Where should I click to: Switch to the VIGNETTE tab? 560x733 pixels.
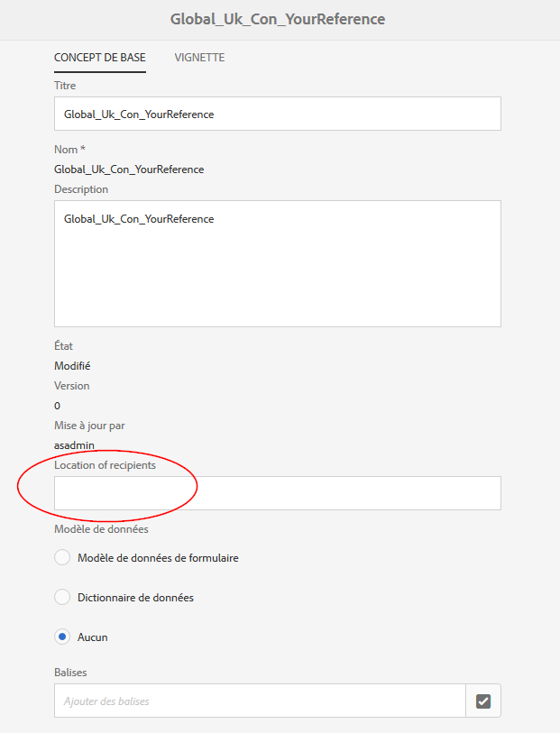click(x=198, y=57)
